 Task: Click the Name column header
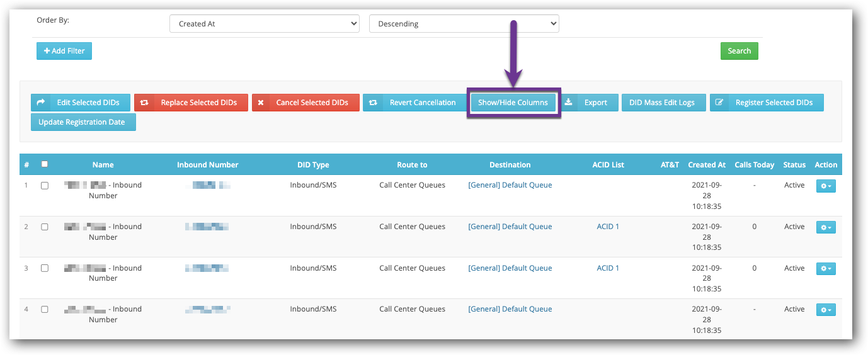click(103, 165)
